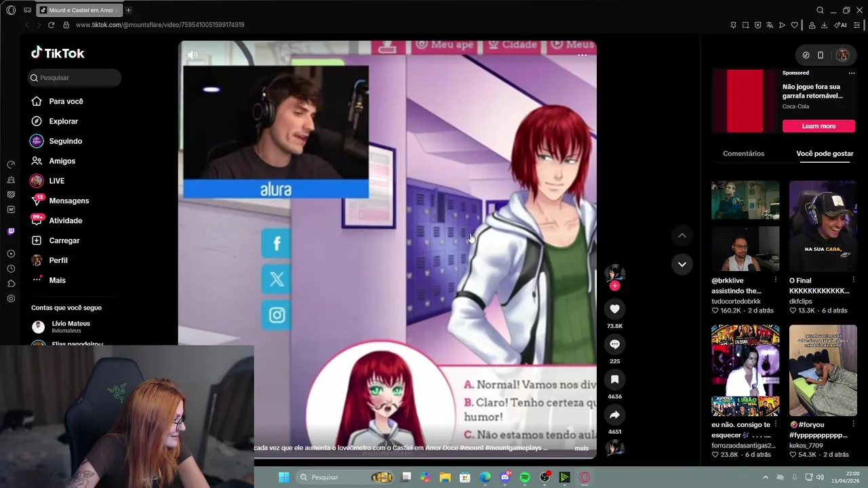Go to Para você feed
The height and width of the screenshot is (488, 868).
click(58, 102)
